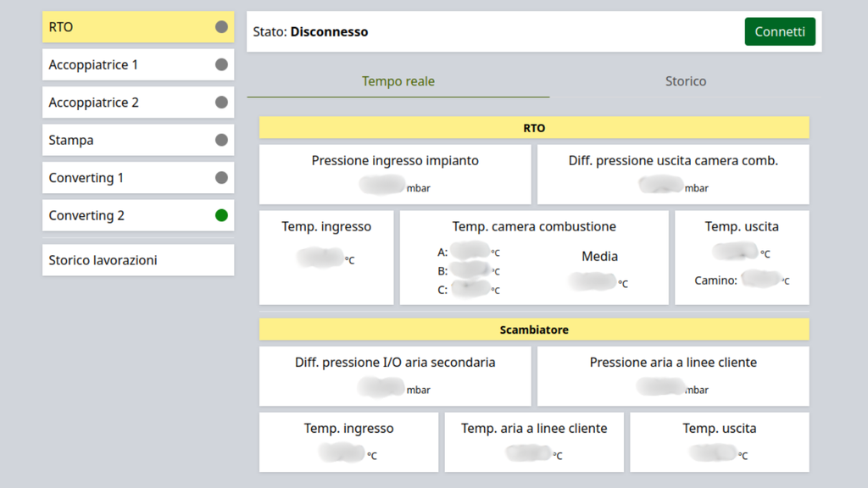Switch to the Storico tab
The width and height of the screenshot is (868, 488).
685,81
